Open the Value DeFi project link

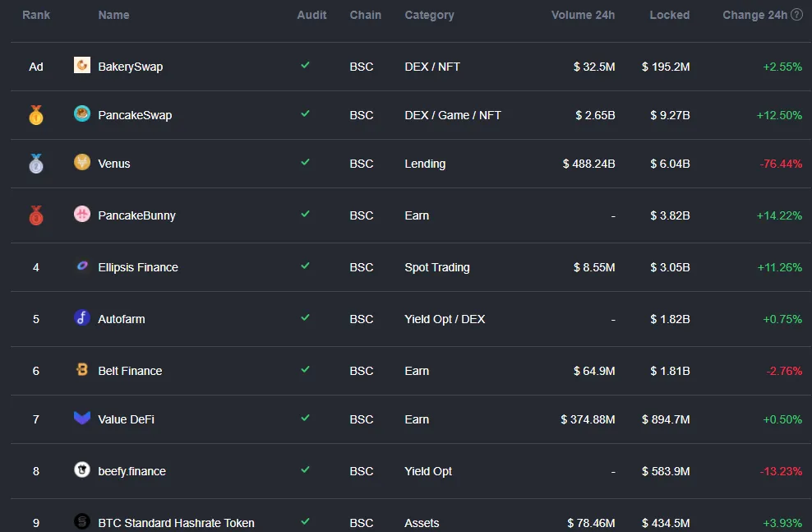(x=127, y=419)
